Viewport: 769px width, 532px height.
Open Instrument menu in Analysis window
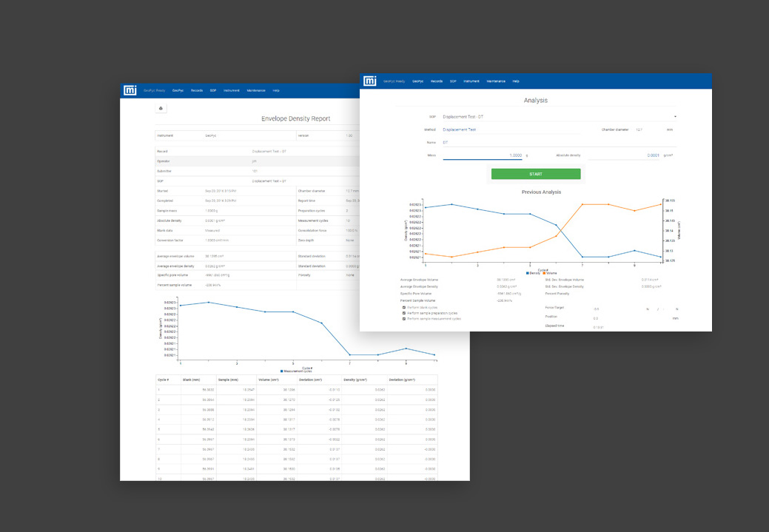471,81
